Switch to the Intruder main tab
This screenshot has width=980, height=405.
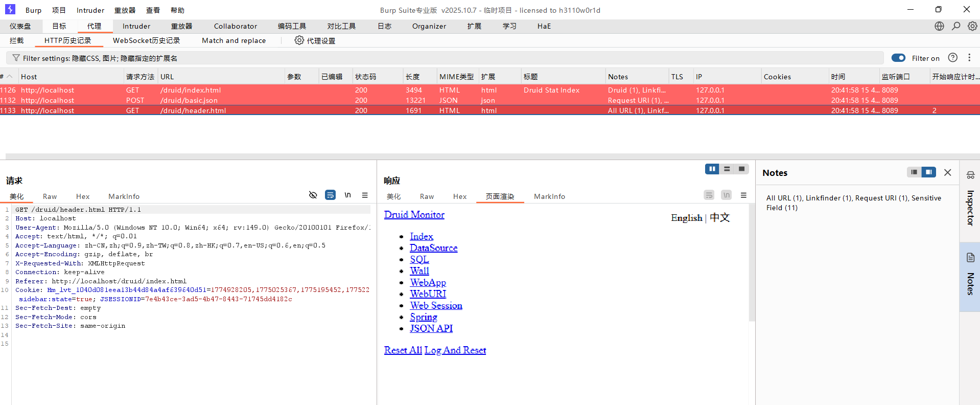coord(136,26)
